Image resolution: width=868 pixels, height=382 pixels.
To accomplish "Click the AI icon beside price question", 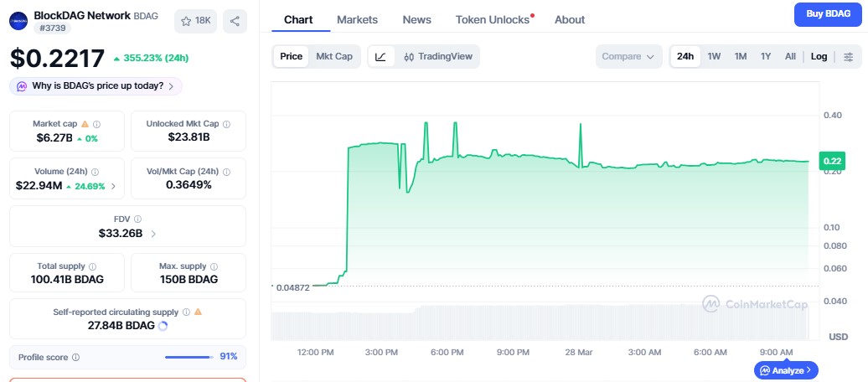I will 22,86.
